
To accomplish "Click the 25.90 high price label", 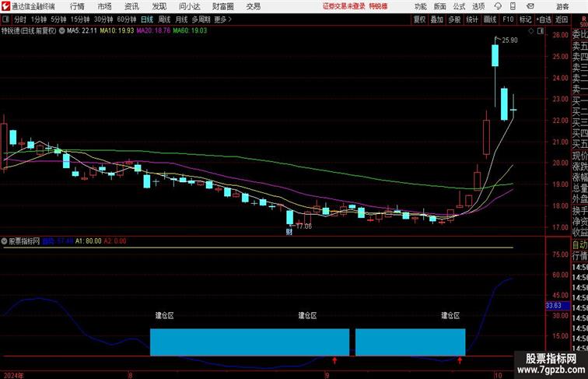I will [x=509, y=40].
